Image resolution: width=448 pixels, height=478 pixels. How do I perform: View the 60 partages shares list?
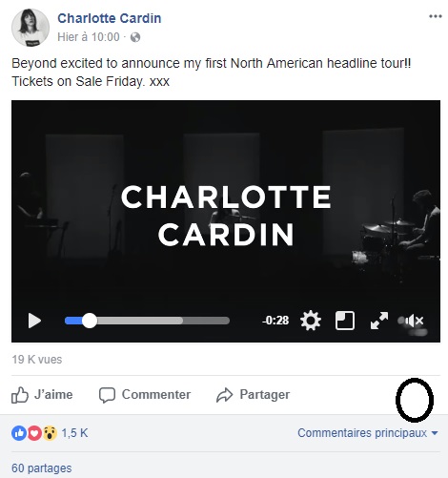pyautogui.click(x=42, y=468)
